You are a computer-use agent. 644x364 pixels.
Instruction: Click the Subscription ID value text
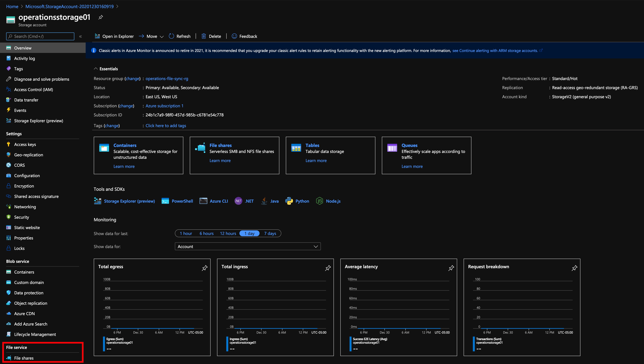(x=184, y=115)
